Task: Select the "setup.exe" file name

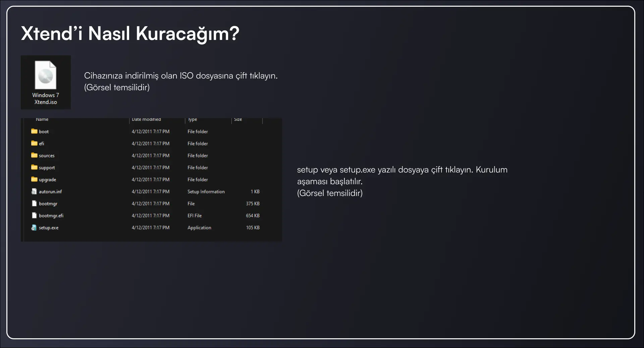Action: pos(49,228)
